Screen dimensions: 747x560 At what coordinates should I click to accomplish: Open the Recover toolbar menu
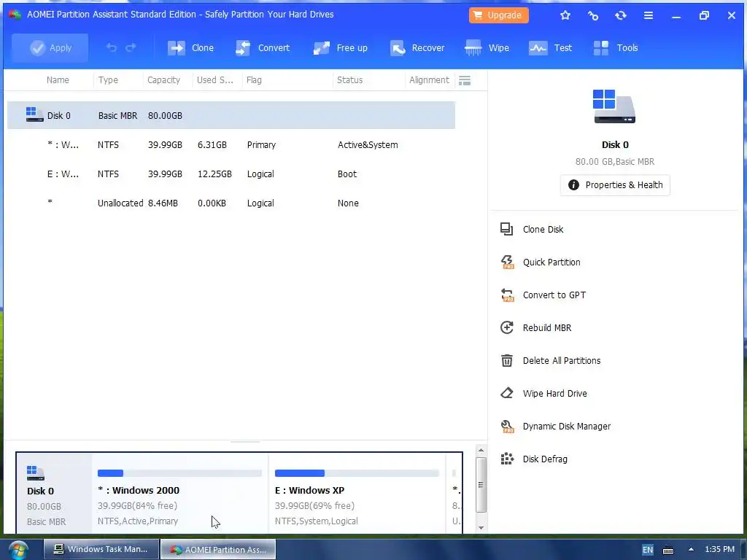(x=417, y=47)
